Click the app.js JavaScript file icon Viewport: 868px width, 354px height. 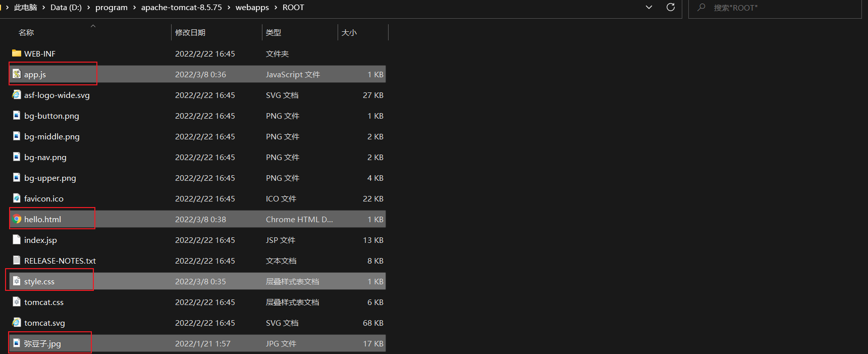tap(17, 74)
